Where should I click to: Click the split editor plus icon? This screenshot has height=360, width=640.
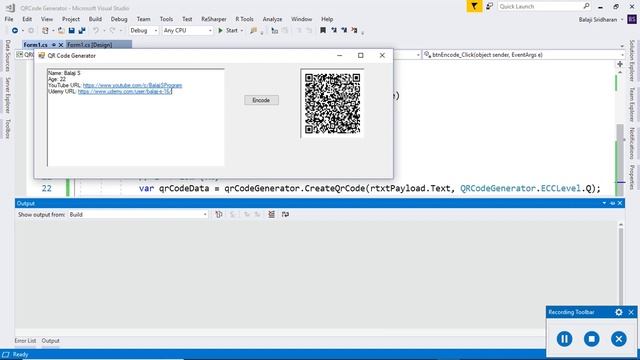click(x=620, y=64)
